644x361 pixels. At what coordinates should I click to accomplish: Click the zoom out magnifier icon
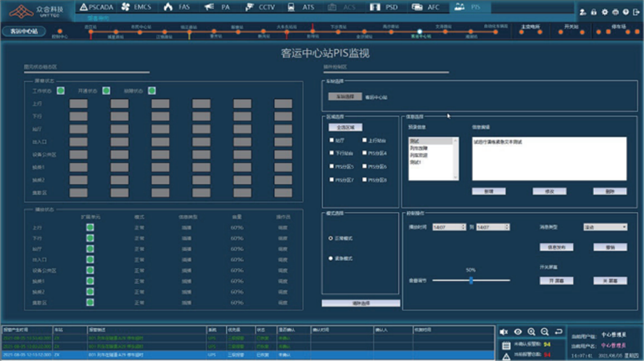(545, 331)
